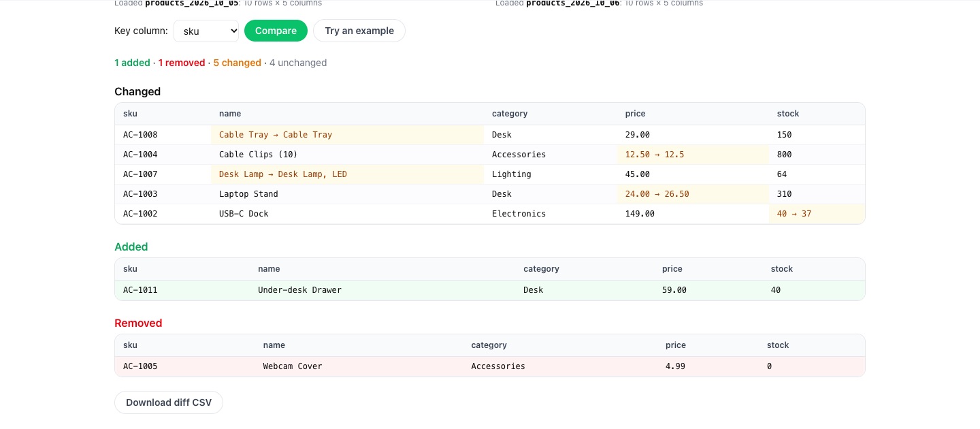Click the 'Cable Tray → Cable Tray' cell

347,135
